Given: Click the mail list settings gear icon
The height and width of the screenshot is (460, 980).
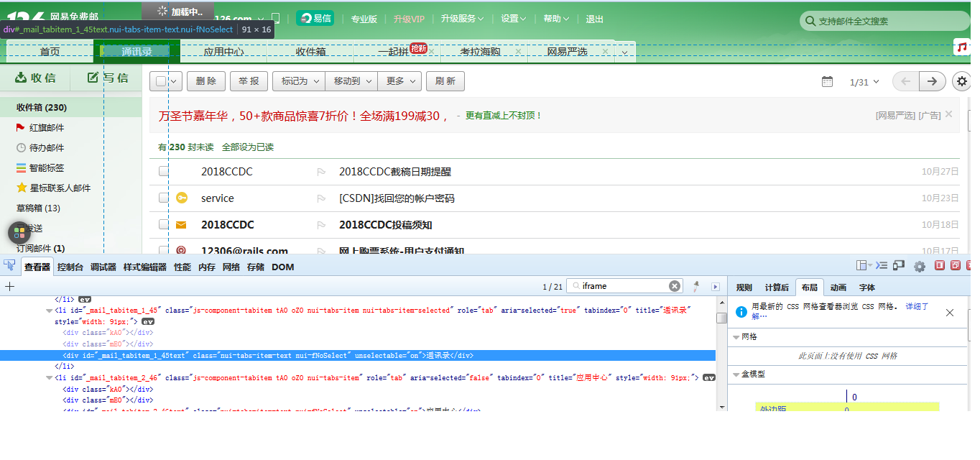Looking at the screenshot, I should tap(962, 81).
